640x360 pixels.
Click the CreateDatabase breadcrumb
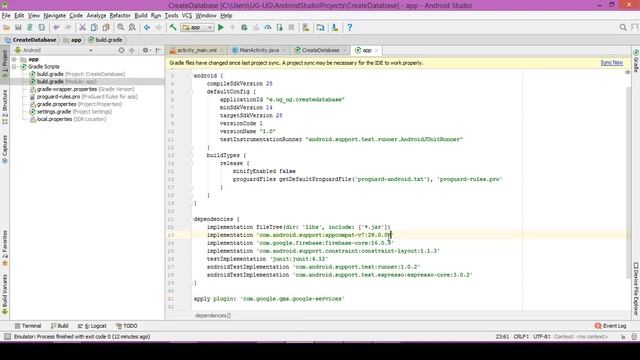31,40
